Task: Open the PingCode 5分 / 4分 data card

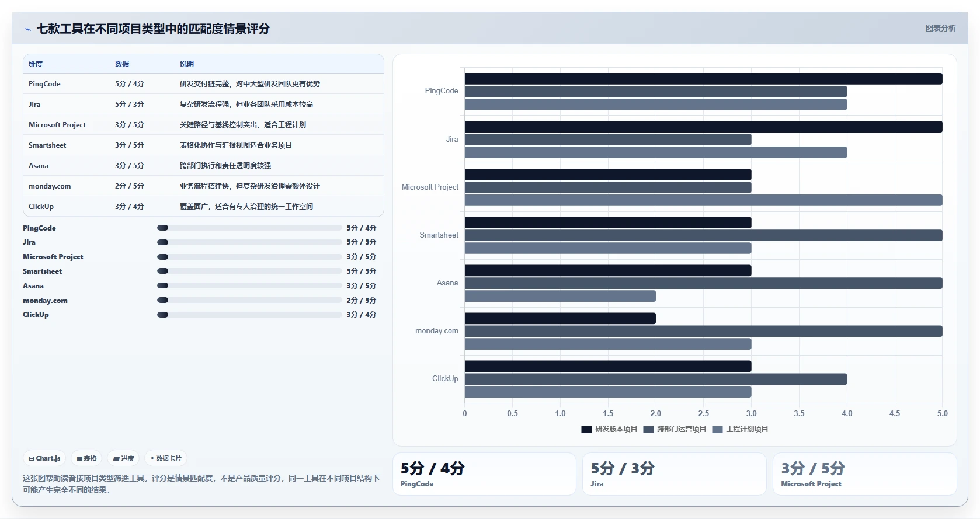Action: 484,474
